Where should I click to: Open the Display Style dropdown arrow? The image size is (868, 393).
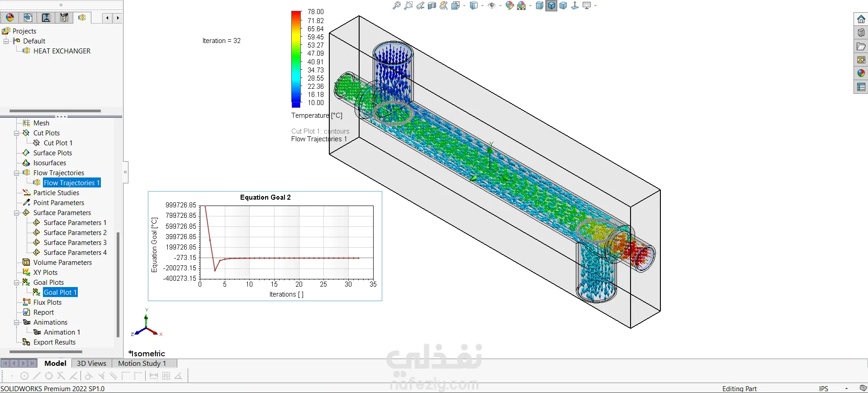click(x=483, y=5)
